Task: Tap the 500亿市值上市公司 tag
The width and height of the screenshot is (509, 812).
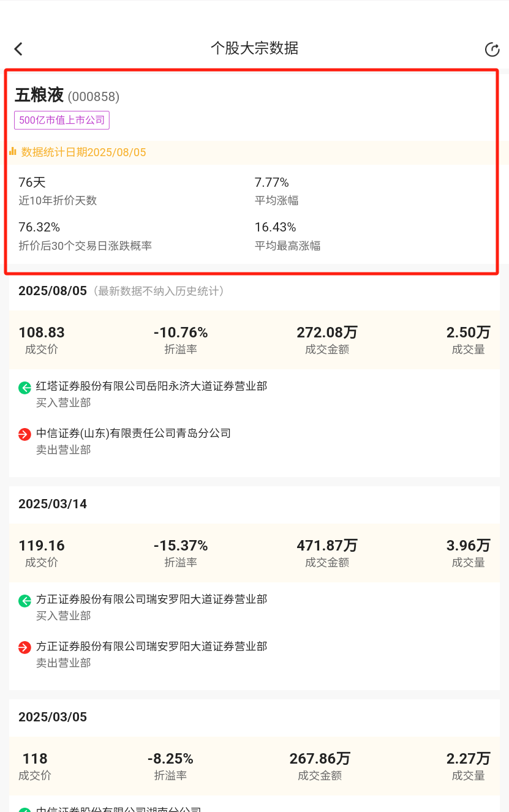Action: 62,120
